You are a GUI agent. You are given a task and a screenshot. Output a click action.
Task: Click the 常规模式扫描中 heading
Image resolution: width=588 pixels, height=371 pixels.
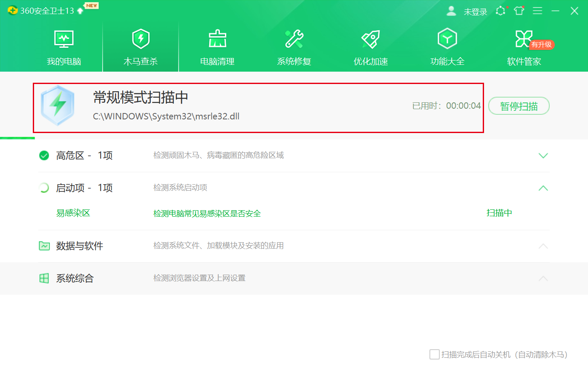[141, 98]
